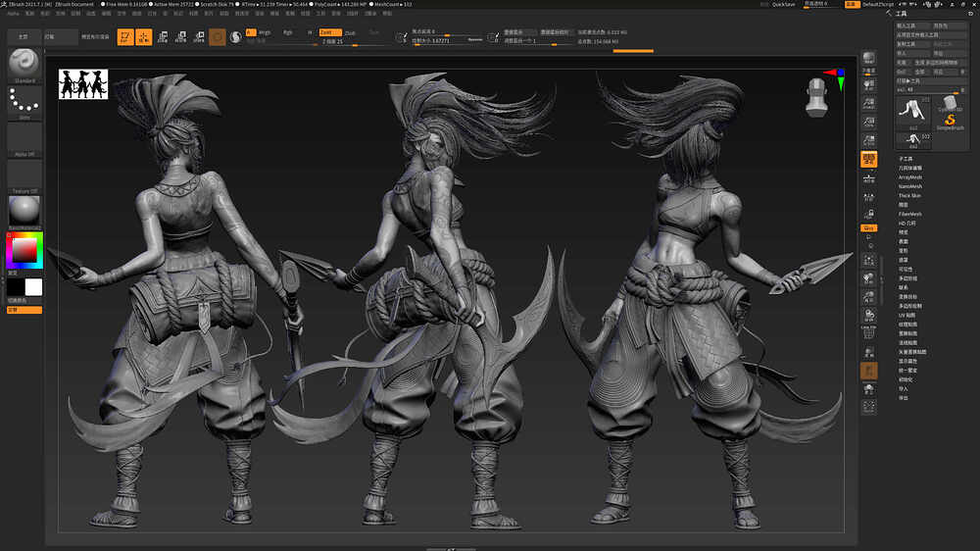Open the Alpha menu
Viewport: 980px width, 551px height.
13,13
